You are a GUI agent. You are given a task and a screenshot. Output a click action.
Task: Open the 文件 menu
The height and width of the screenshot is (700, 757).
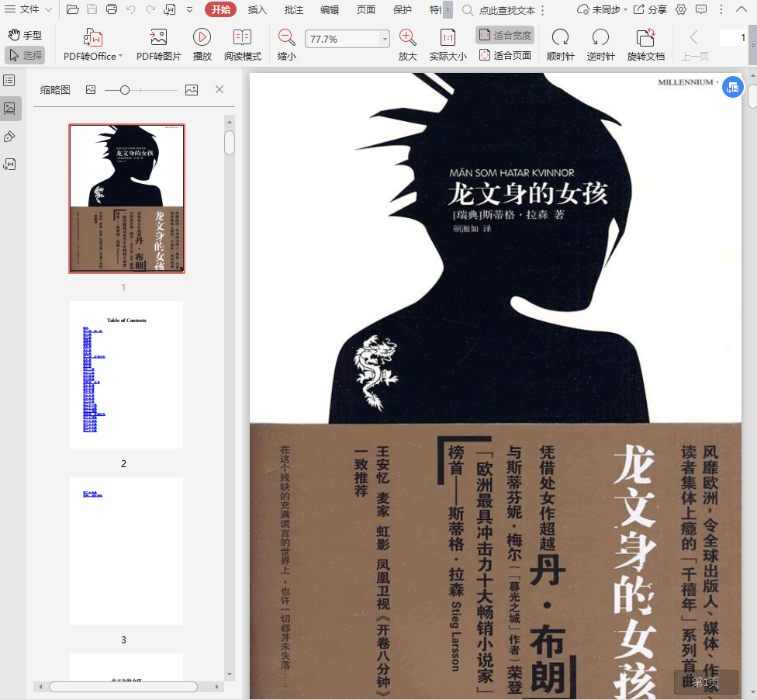[29, 9]
